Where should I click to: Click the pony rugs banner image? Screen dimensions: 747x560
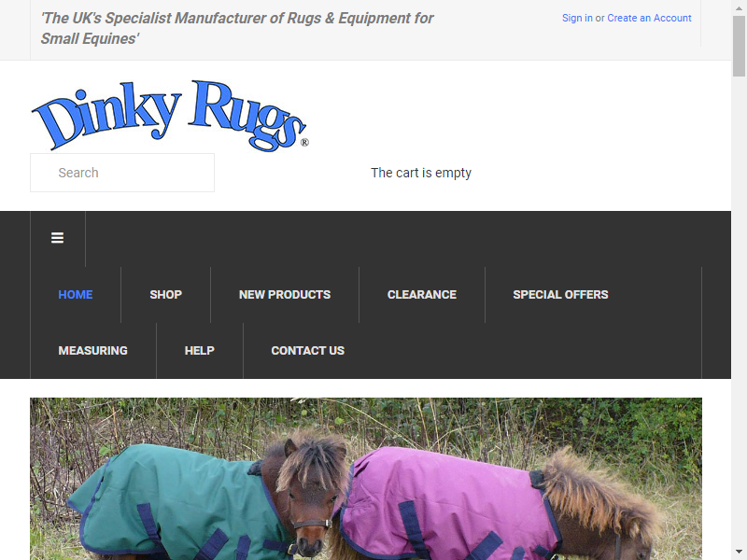366,479
